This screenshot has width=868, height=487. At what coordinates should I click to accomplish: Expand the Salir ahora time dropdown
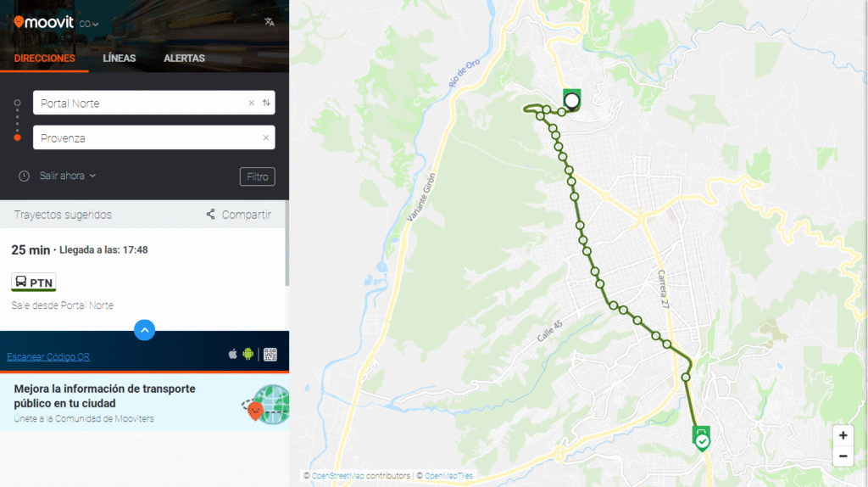coord(68,176)
